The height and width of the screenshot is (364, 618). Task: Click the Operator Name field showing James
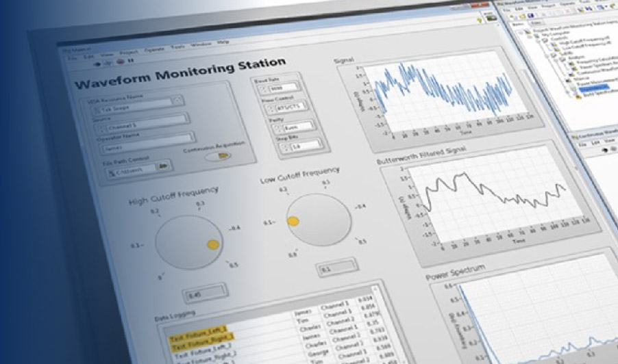147,143
